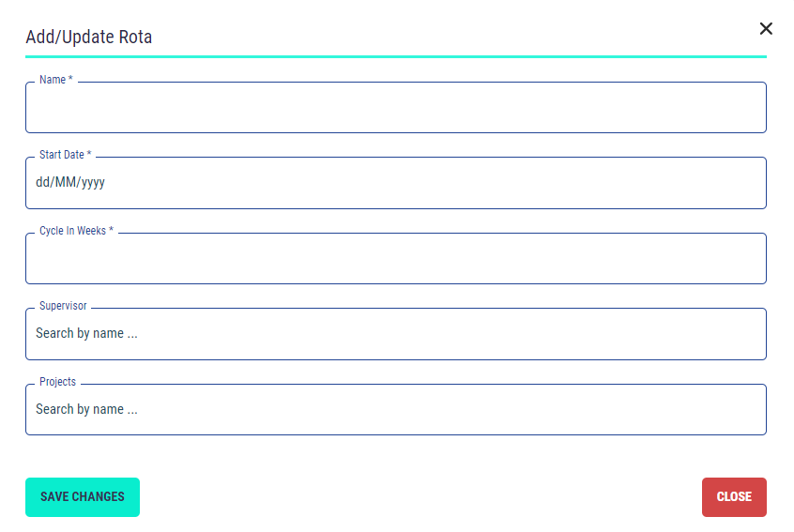This screenshot has height=532, width=794.
Task: Click the dd/MM/yyyy date placeholder text
Action: [70, 183]
